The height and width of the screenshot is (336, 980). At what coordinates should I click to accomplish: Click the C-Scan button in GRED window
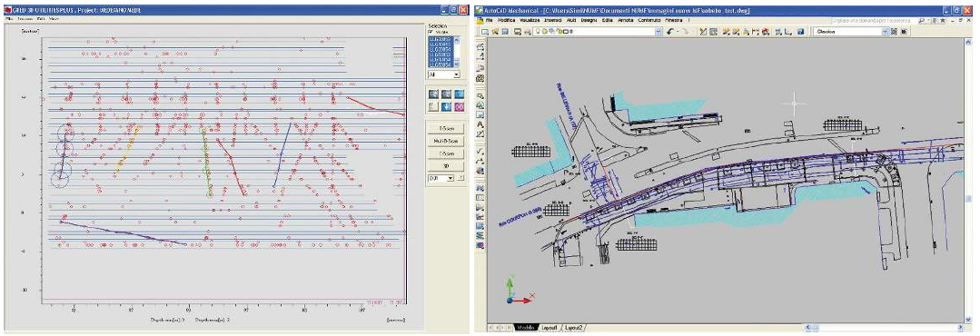446,153
